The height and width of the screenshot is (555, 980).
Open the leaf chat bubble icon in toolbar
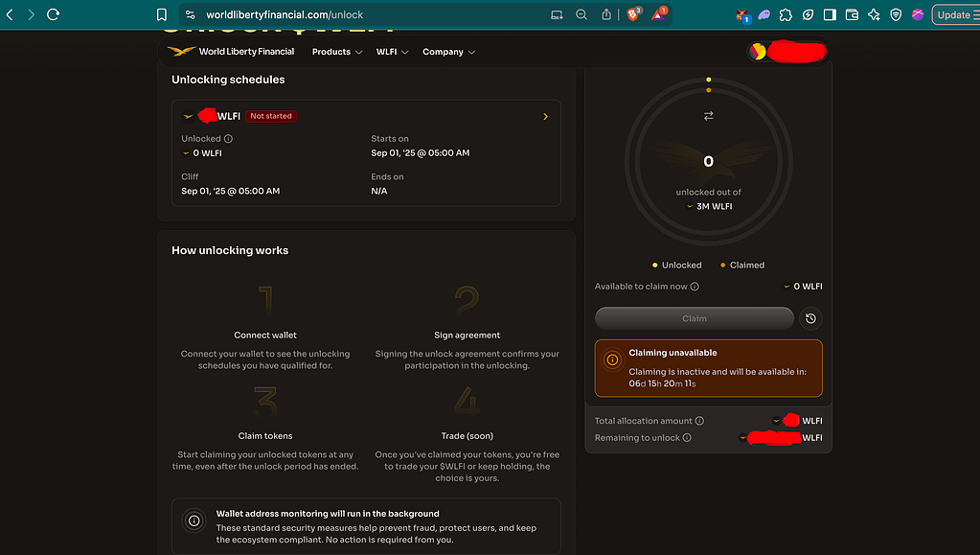(808, 14)
